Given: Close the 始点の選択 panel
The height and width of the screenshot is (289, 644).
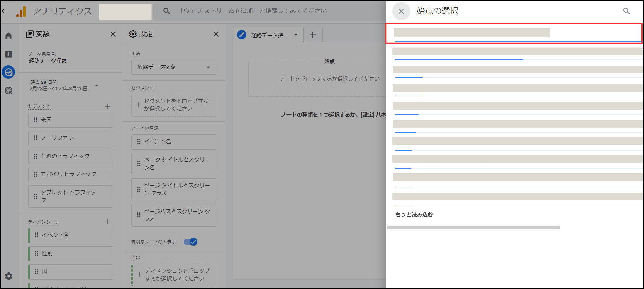Looking at the screenshot, I should (x=401, y=11).
